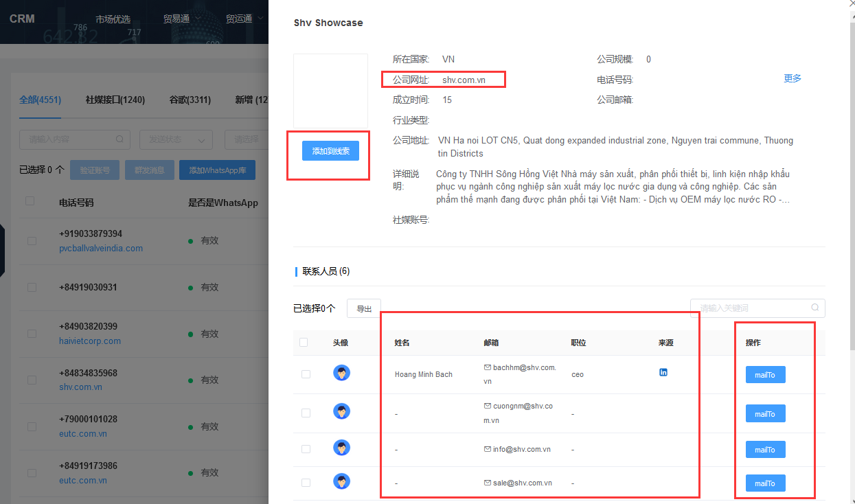
Task: Open eutc.com.vn link under +84919173986
Action: pos(83,481)
